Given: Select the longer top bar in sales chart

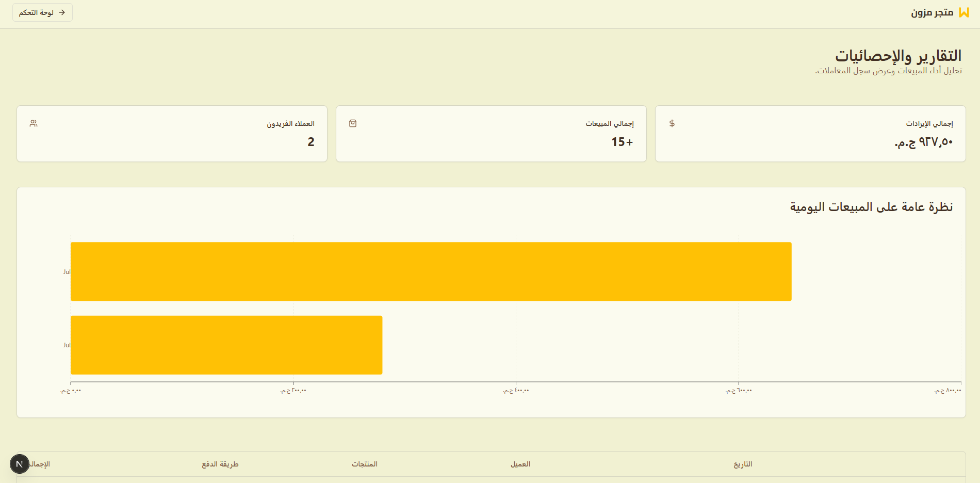Looking at the screenshot, I should click(x=431, y=271).
